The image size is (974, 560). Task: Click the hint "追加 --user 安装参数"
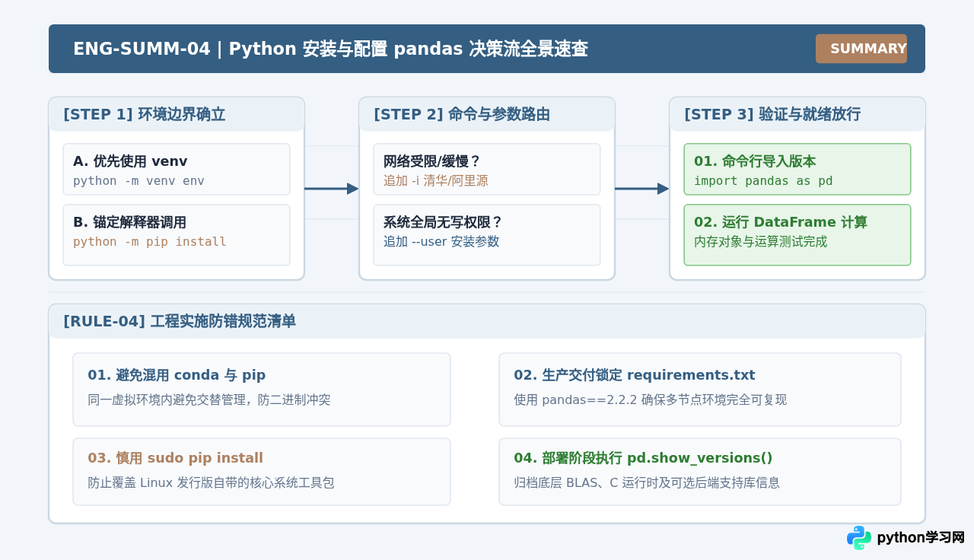pyautogui.click(x=441, y=242)
